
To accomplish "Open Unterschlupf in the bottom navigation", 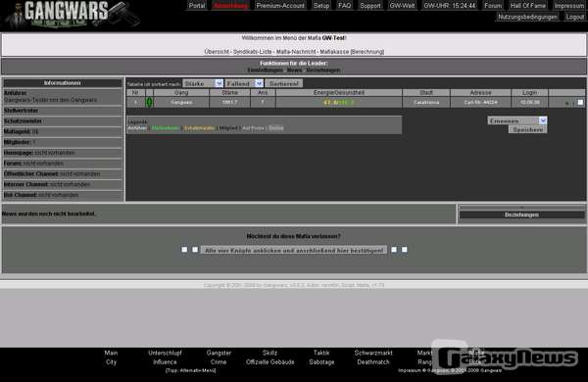I will (165, 353).
